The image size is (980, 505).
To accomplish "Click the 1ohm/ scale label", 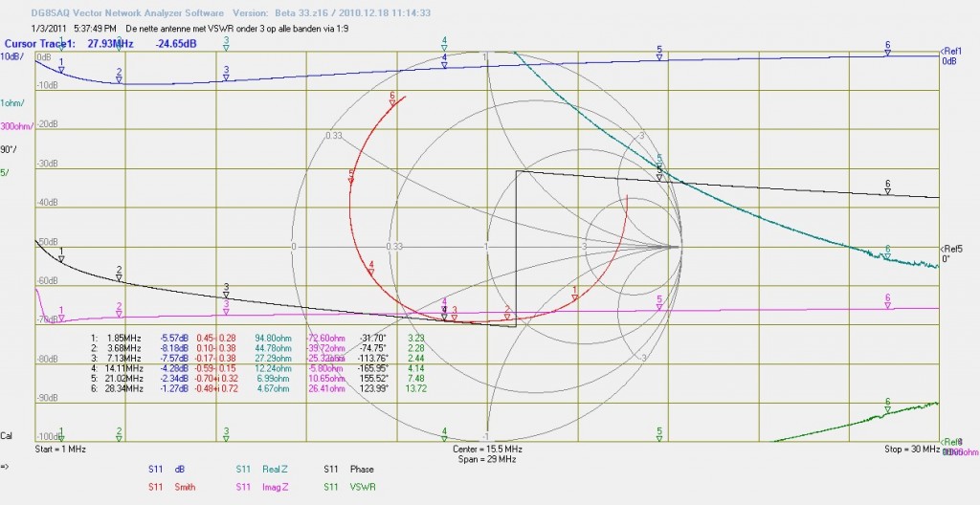I will pos(13,102).
